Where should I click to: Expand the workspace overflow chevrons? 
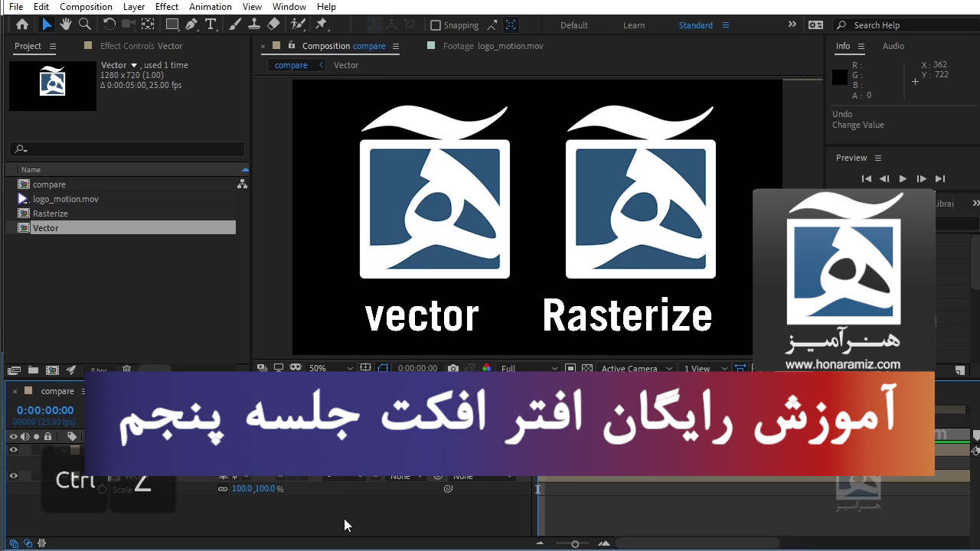[x=792, y=24]
